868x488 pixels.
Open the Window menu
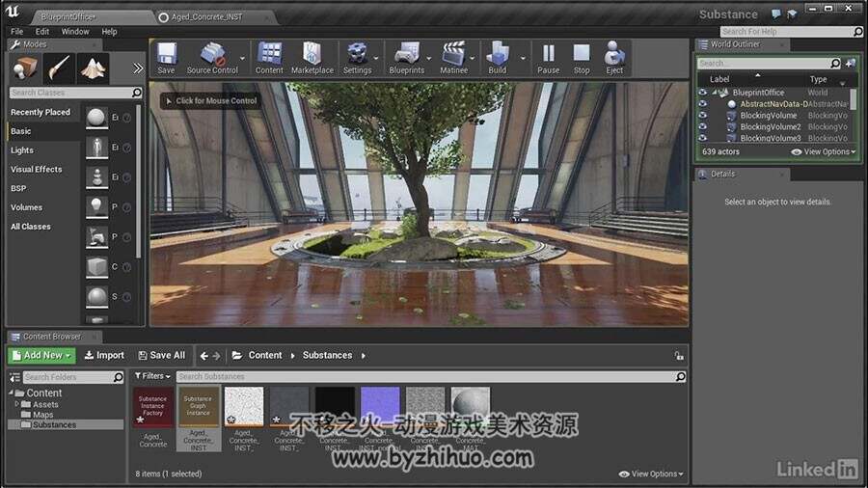pyautogui.click(x=75, y=32)
